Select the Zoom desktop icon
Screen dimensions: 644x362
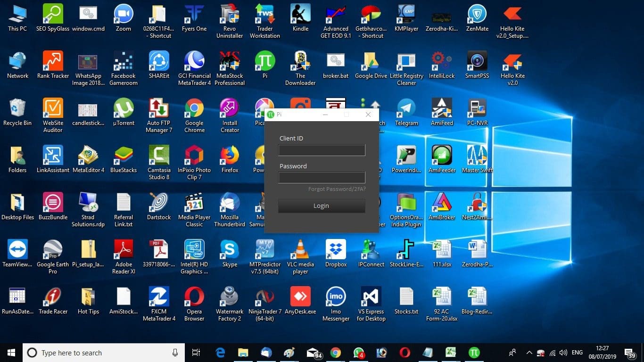pyautogui.click(x=124, y=18)
